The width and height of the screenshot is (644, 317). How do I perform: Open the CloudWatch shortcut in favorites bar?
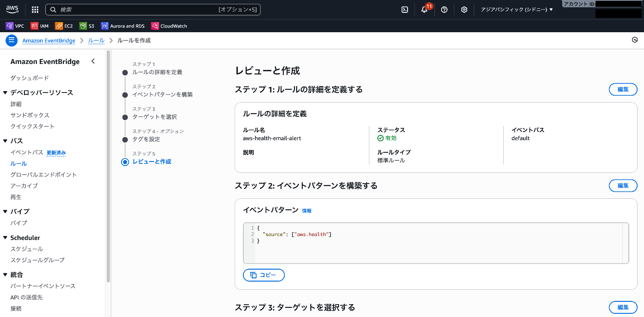(x=169, y=26)
